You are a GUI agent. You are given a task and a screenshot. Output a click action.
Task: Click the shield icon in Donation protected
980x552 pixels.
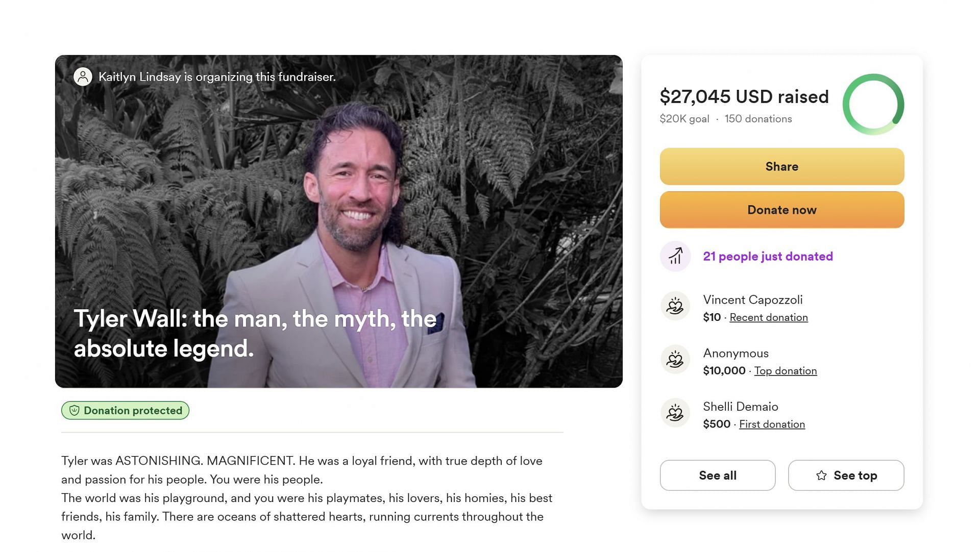(75, 411)
